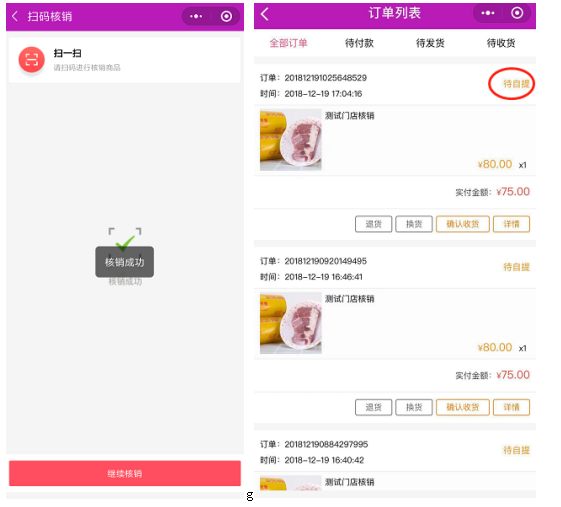The width and height of the screenshot is (561, 507).
Task: Go back from 订单列表 page
Action: 265,14
